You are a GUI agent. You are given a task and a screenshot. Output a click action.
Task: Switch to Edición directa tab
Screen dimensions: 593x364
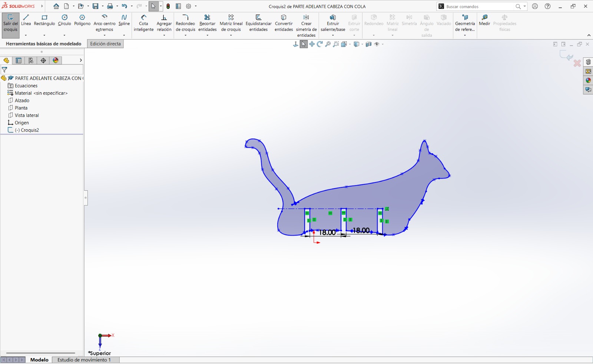pos(106,44)
